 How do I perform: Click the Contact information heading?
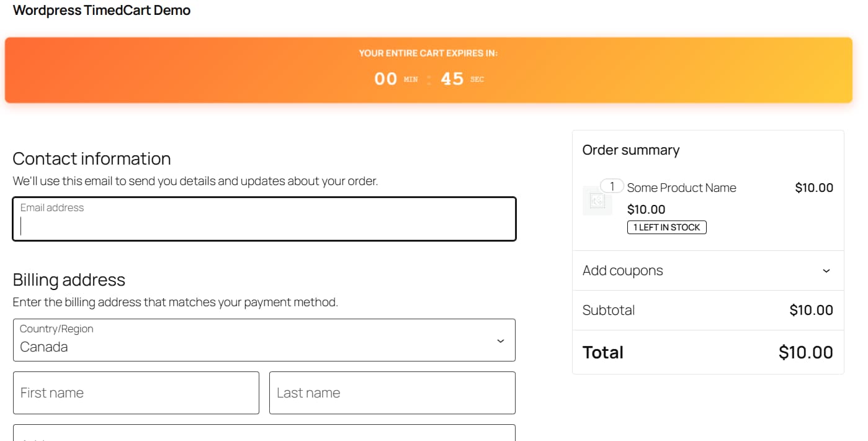pos(91,158)
